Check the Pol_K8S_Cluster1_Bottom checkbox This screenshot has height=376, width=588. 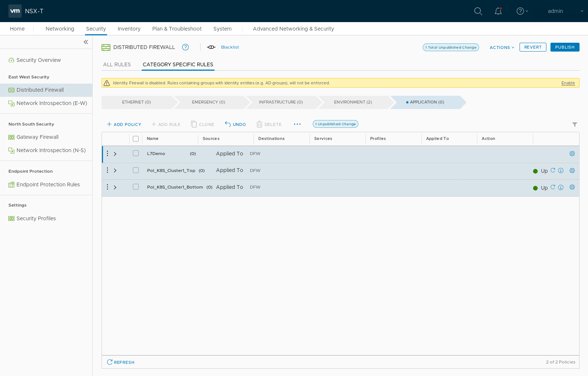136,187
